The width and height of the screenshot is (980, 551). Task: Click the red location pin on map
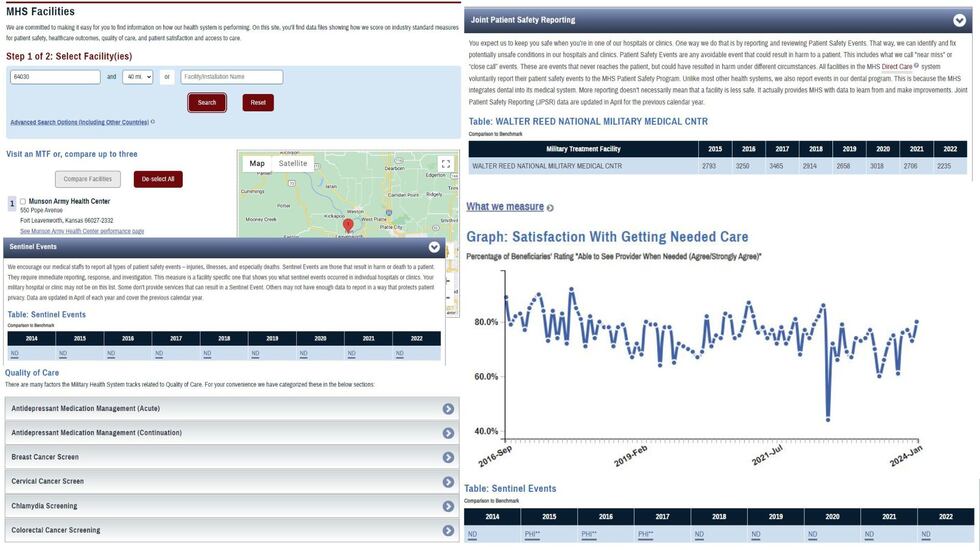point(348,225)
